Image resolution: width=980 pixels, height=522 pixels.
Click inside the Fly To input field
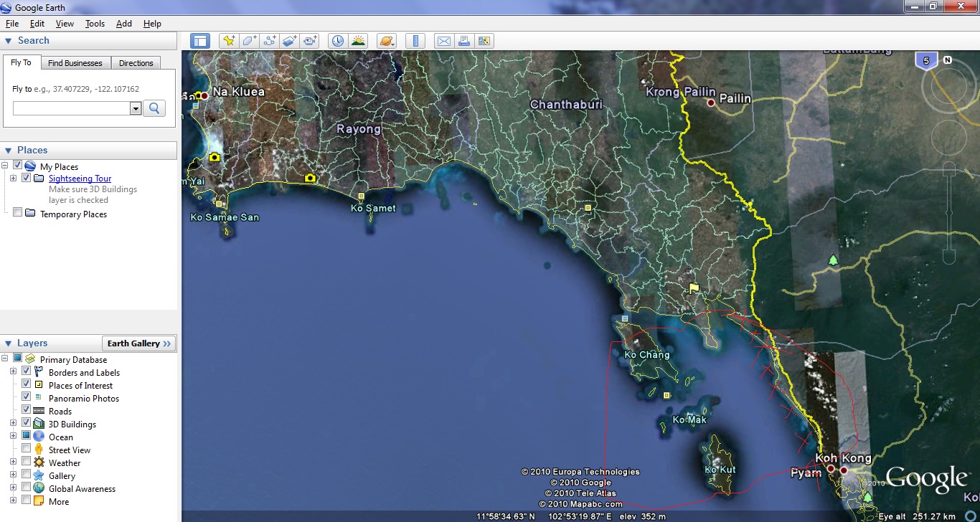click(x=72, y=108)
